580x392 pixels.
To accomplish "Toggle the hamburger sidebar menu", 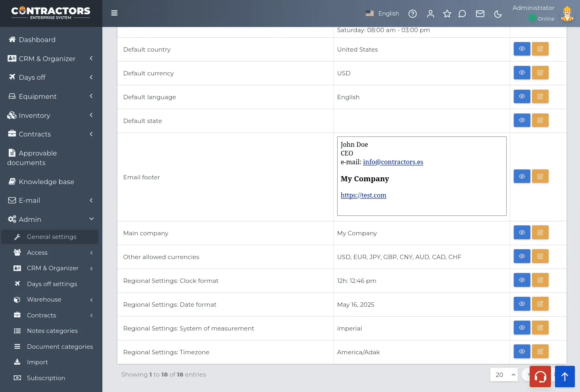I will coord(114,13).
